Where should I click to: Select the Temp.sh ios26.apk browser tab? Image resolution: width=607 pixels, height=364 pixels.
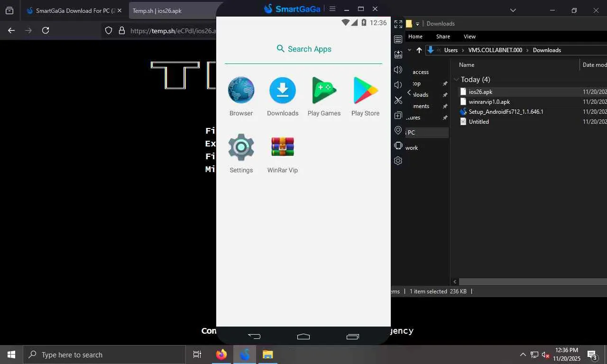click(x=173, y=10)
